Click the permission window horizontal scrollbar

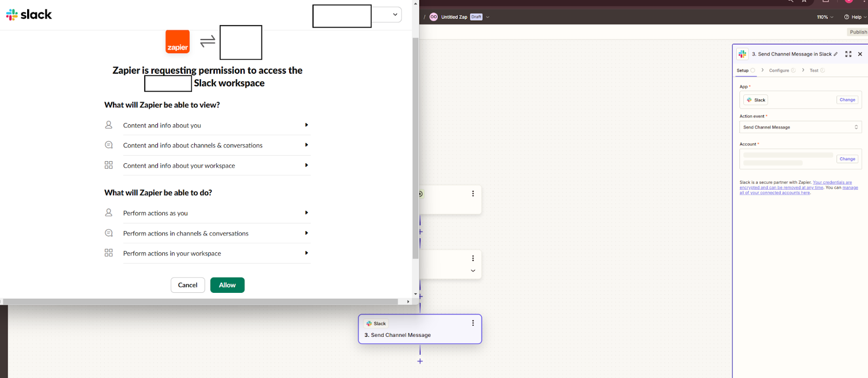click(201, 302)
